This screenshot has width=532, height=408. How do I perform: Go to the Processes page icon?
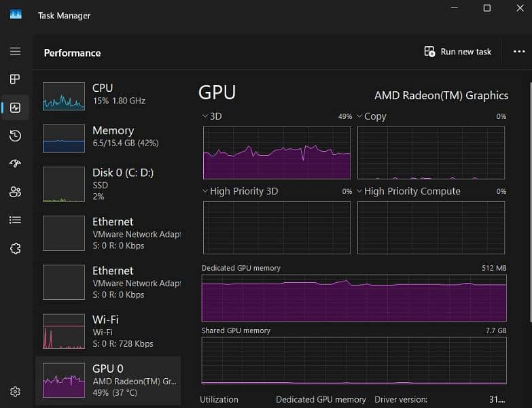(x=15, y=80)
